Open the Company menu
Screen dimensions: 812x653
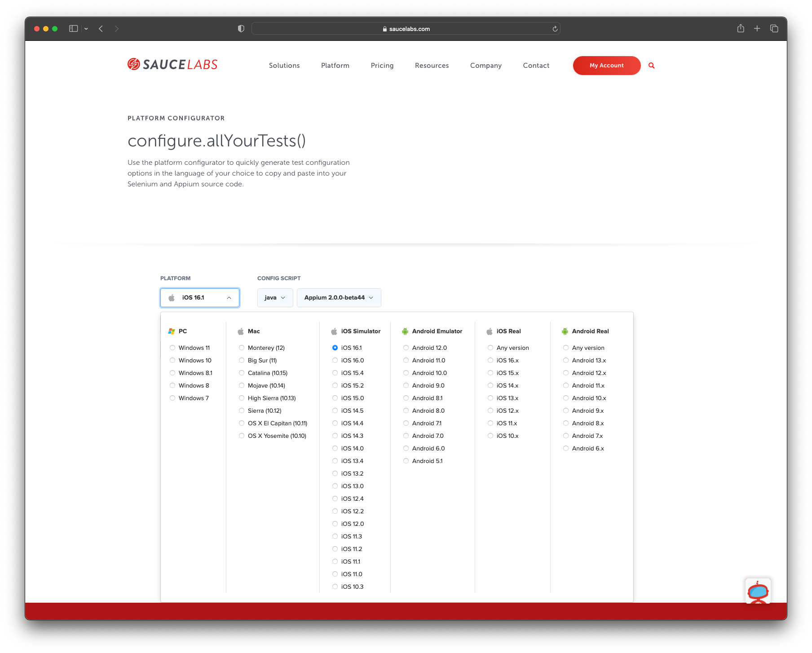coord(486,66)
